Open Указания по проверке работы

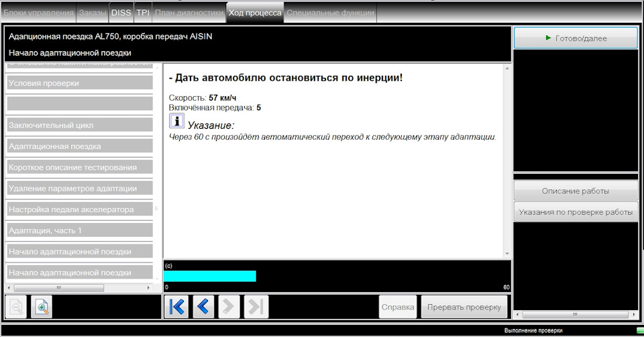click(576, 212)
